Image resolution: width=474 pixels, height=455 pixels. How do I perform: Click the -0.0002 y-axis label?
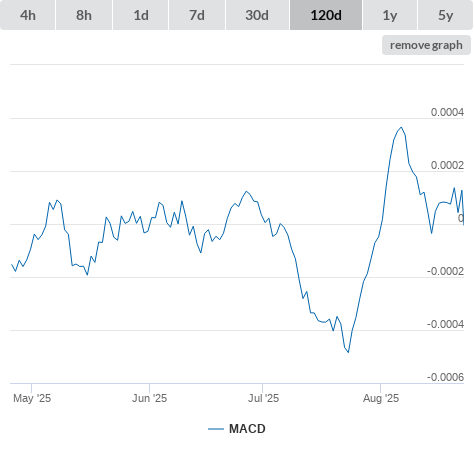445,271
